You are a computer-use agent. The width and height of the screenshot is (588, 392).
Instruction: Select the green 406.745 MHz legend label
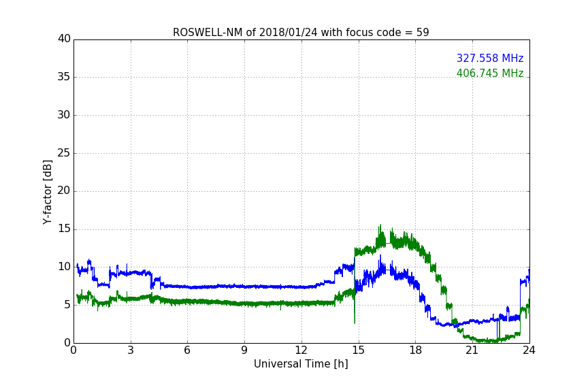tap(490, 73)
